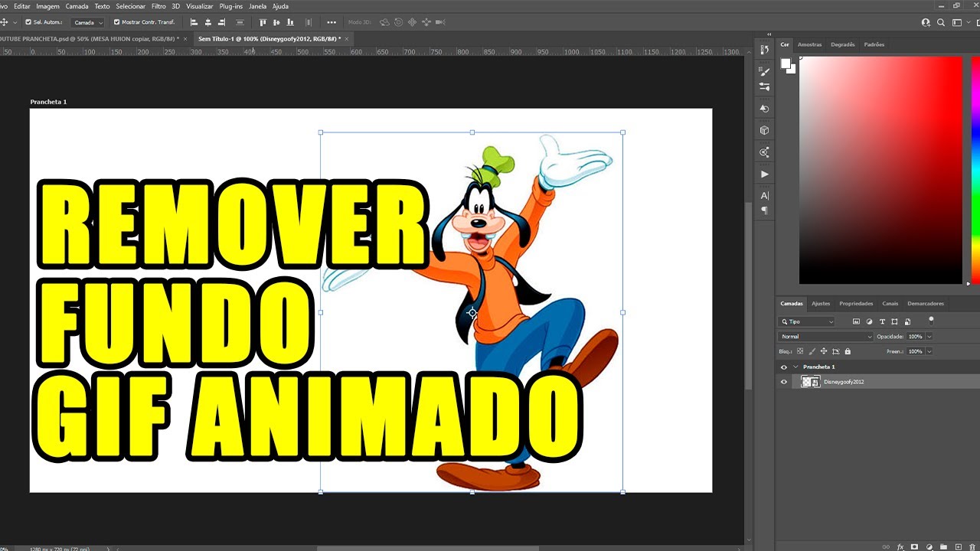
Task: Add a layer mask icon
Action: pos(914,547)
